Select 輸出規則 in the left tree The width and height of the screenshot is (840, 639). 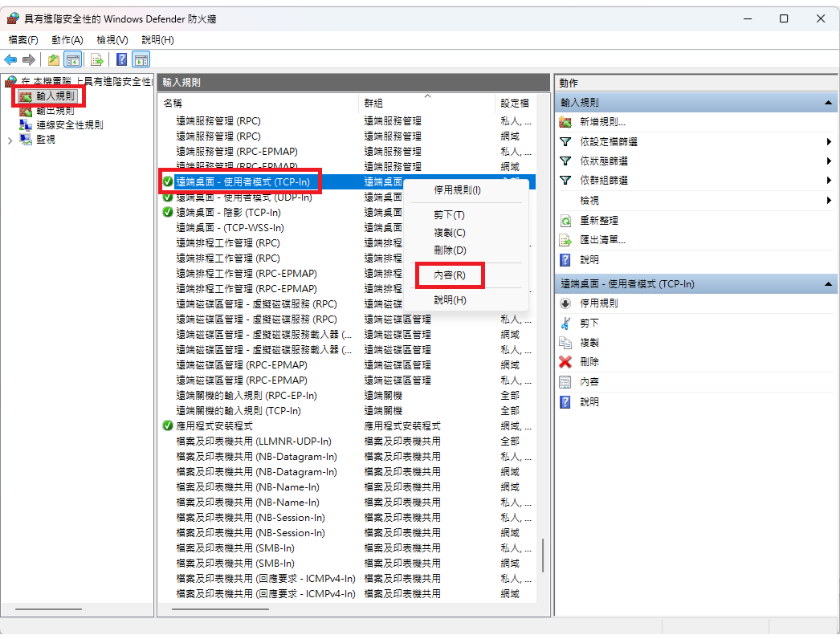click(x=55, y=111)
